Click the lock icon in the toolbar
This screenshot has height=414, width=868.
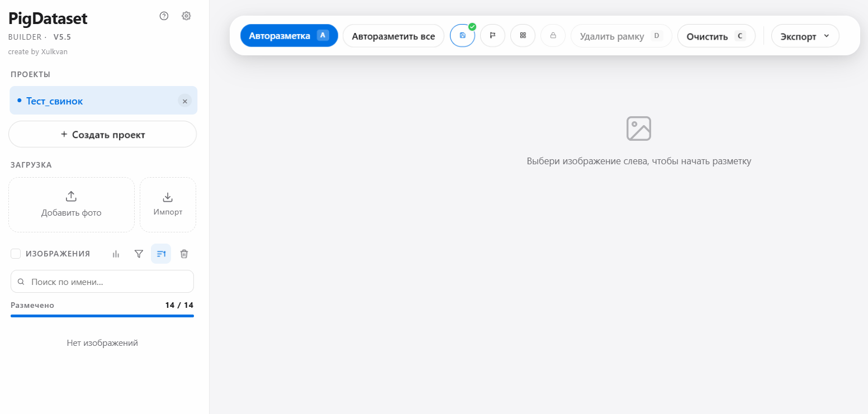pyautogui.click(x=553, y=35)
